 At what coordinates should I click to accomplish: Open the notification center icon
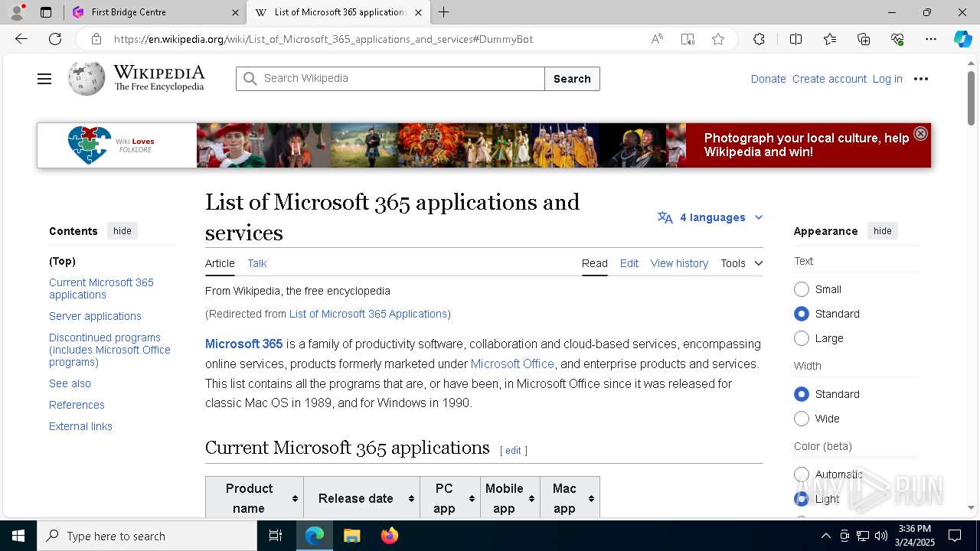coord(955,536)
